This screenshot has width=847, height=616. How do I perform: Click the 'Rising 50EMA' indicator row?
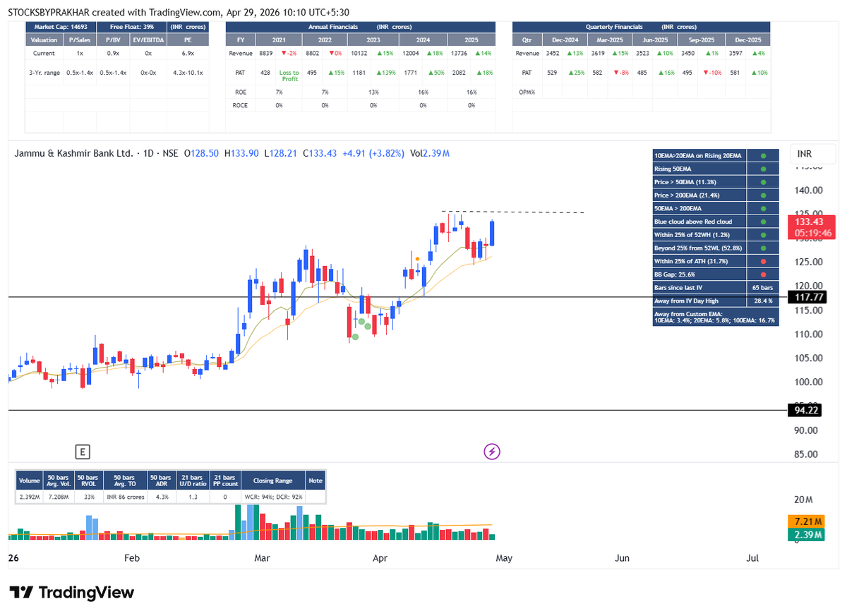coord(716,169)
